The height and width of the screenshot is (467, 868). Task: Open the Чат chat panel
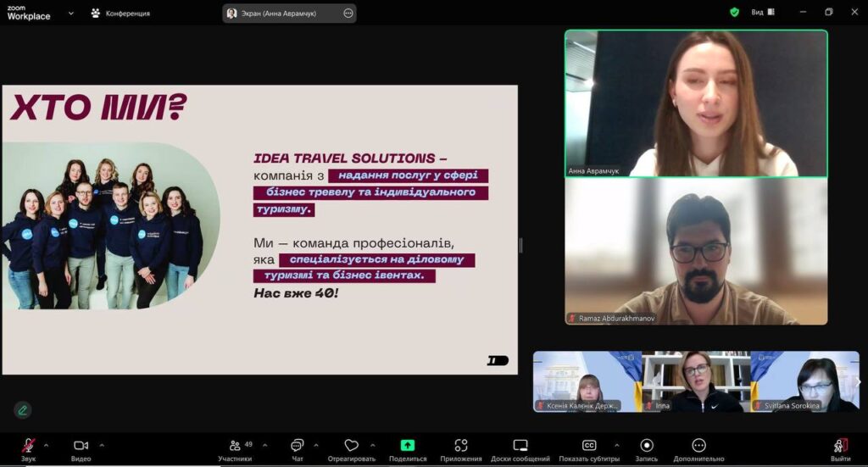tap(297, 446)
